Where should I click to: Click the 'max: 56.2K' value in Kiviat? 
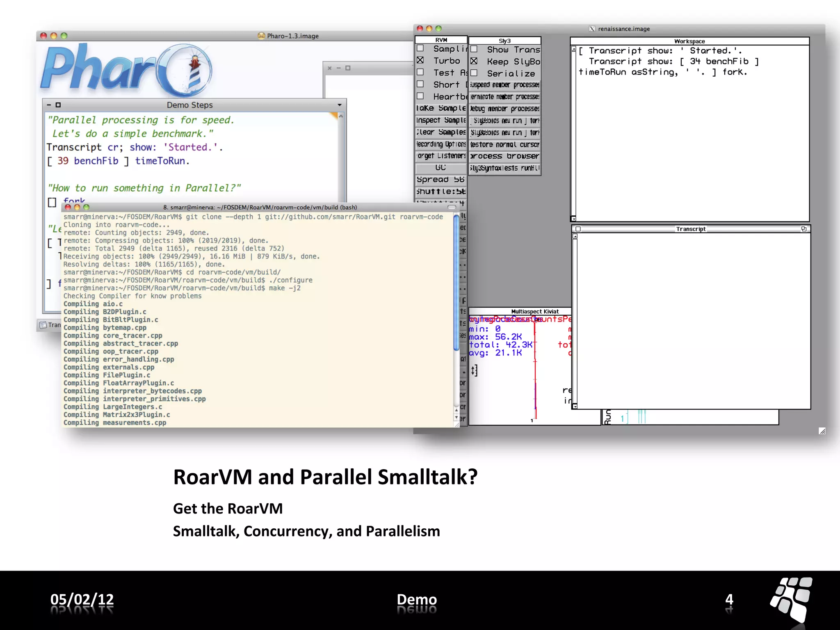pos(495,337)
